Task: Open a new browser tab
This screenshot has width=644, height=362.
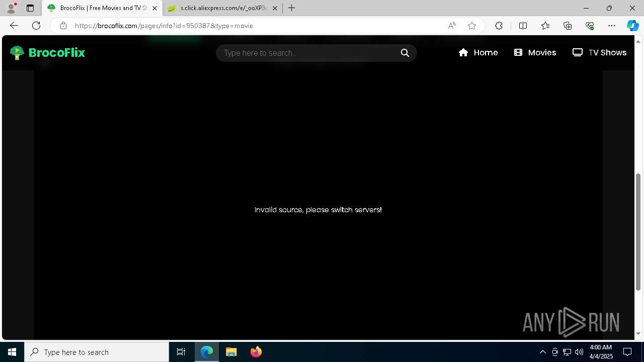Action: 292,8
